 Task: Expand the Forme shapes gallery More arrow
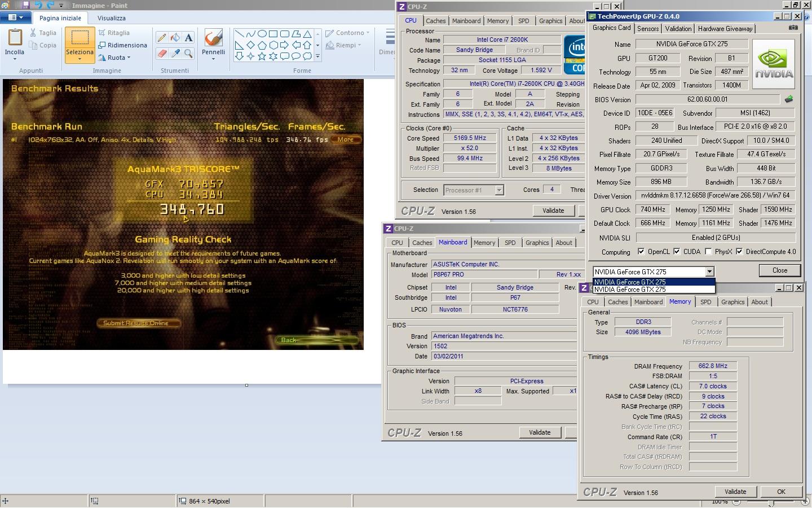[317, 56]
